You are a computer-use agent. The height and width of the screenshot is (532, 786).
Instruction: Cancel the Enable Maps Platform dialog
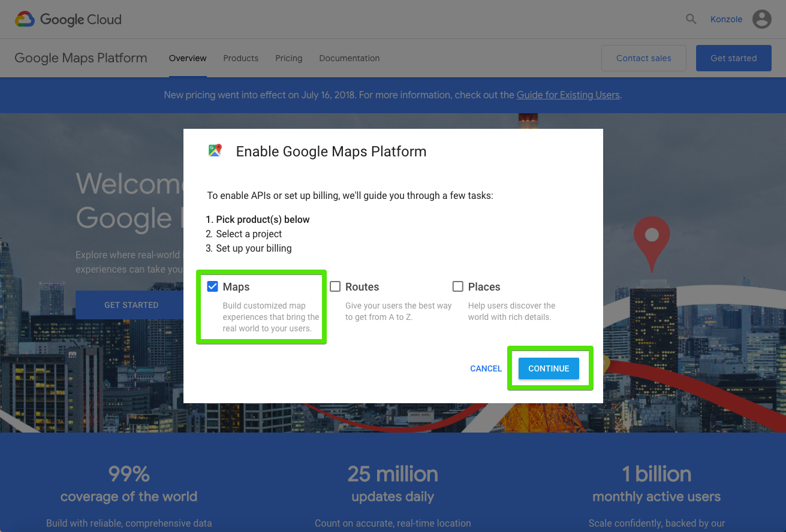click(x=486, y=368)
